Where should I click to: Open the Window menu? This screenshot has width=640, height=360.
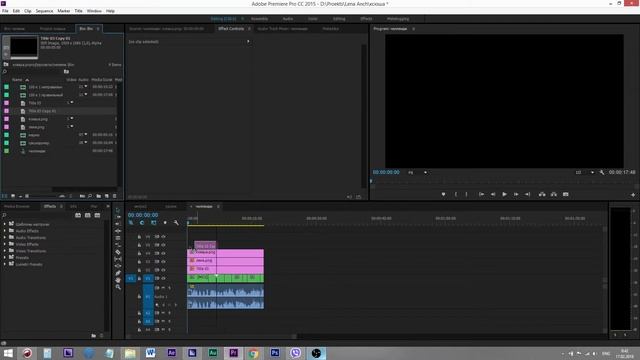pyautogui.click(x=94, y=11)
